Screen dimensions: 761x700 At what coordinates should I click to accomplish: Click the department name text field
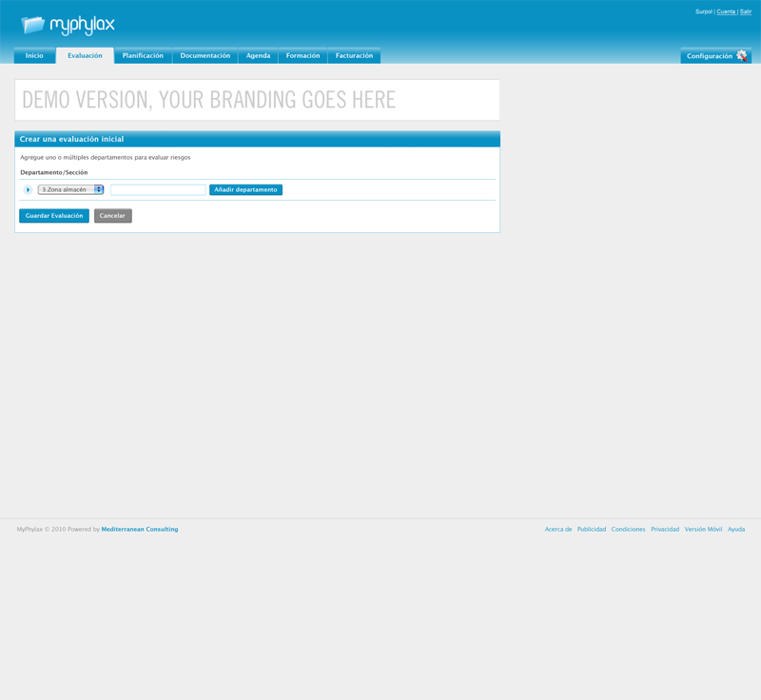pyautogui.click(x=158, y=190)
